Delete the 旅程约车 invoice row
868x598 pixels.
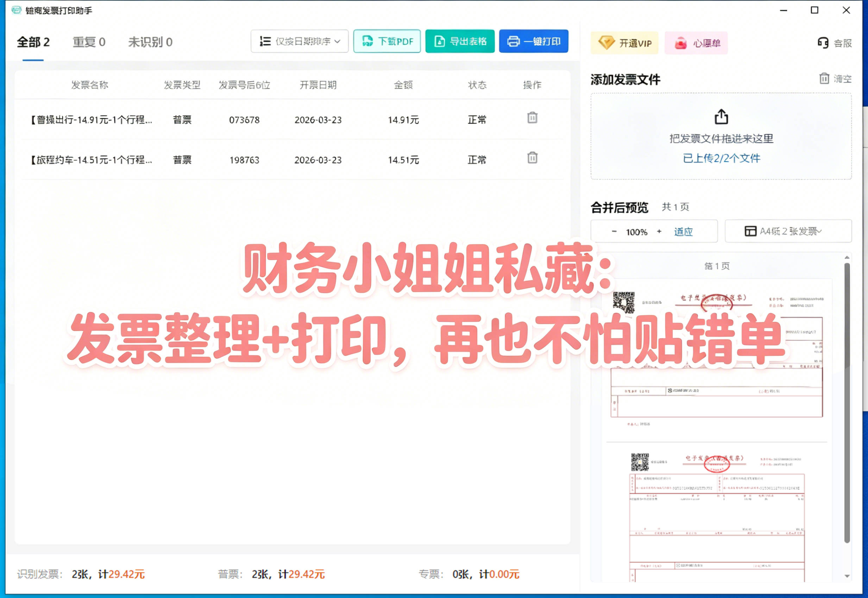[x=532, y=158]
